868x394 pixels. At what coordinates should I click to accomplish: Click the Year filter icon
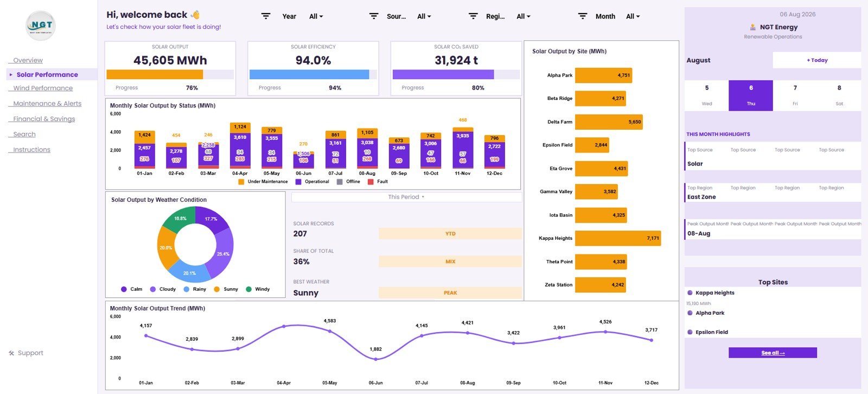(266, 16)
